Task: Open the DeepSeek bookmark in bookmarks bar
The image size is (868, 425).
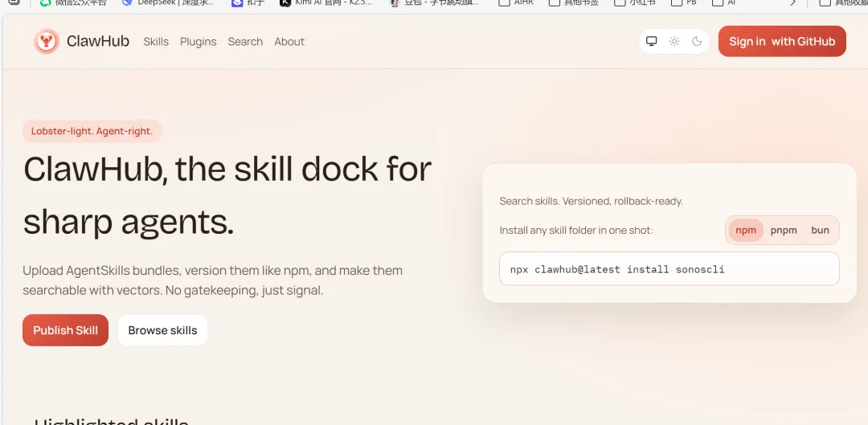Action: coord(168,2)
